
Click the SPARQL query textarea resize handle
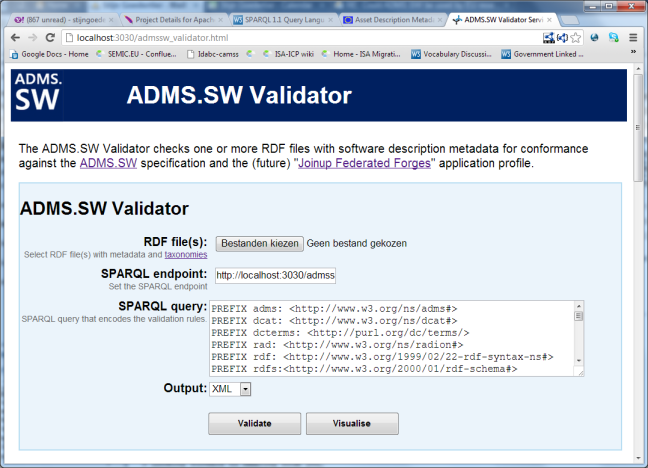click(580, 372)
